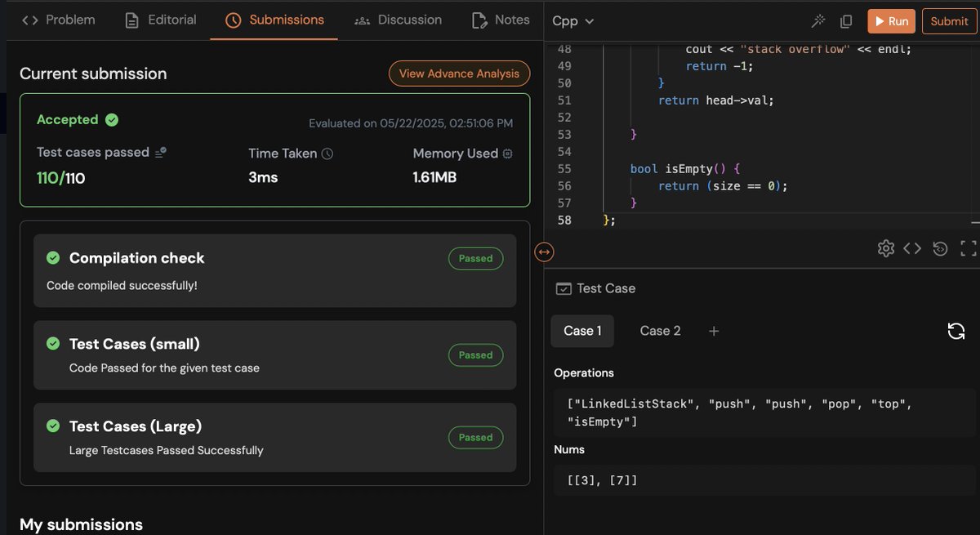980x535 pixels.
Task: Click the Test Cases (small) green tick icon
Action: 53,344
